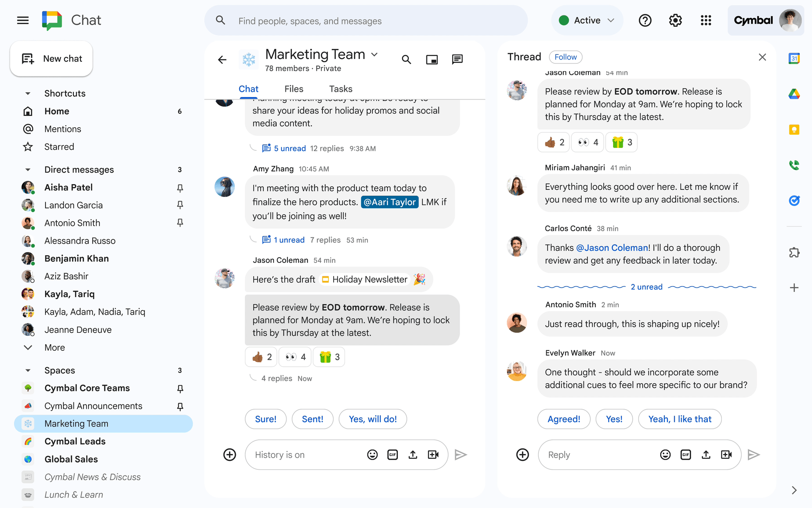The height and width of the screenshot is (508, 812).
Task: Collapse the Shortcuts section
Action: 28,93
